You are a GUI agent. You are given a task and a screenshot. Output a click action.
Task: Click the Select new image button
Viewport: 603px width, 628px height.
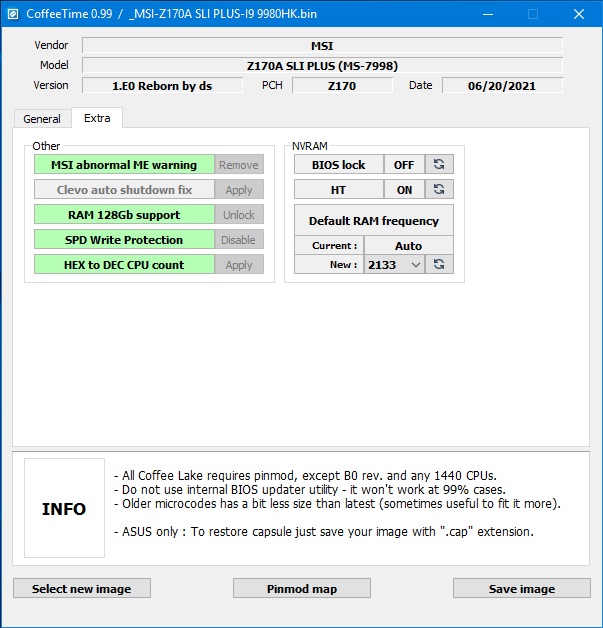pyautogui.click(x=82, y=588)
